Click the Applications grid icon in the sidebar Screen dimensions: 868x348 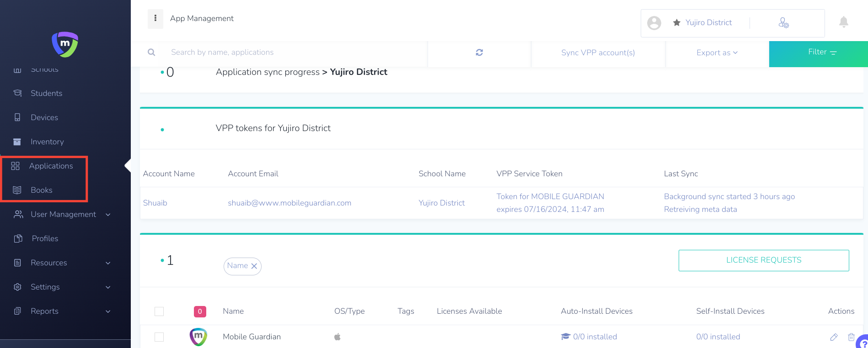pos(16,166)
